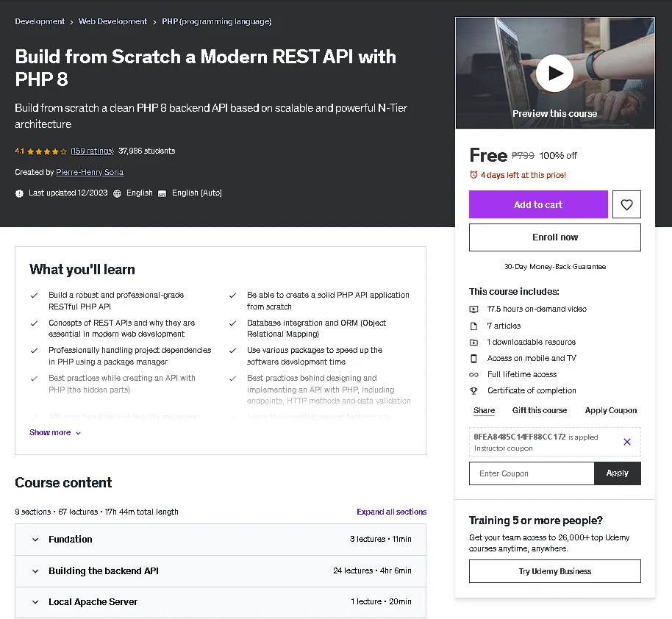The height and width of the screenshot is (619, 672).
Task: Click the Enter Coupon input field
Action: [x=532, y=473]
